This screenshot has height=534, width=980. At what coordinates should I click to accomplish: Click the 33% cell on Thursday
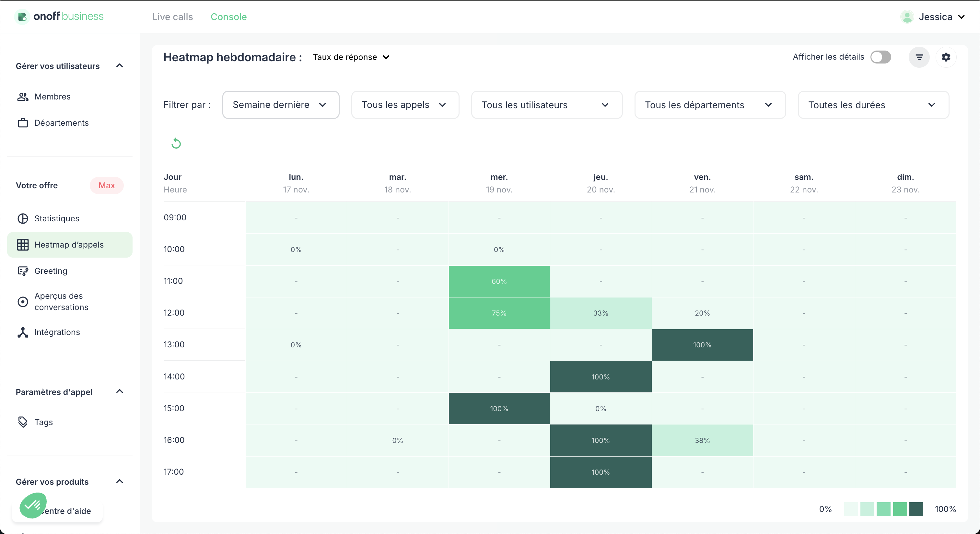point(601,313)
